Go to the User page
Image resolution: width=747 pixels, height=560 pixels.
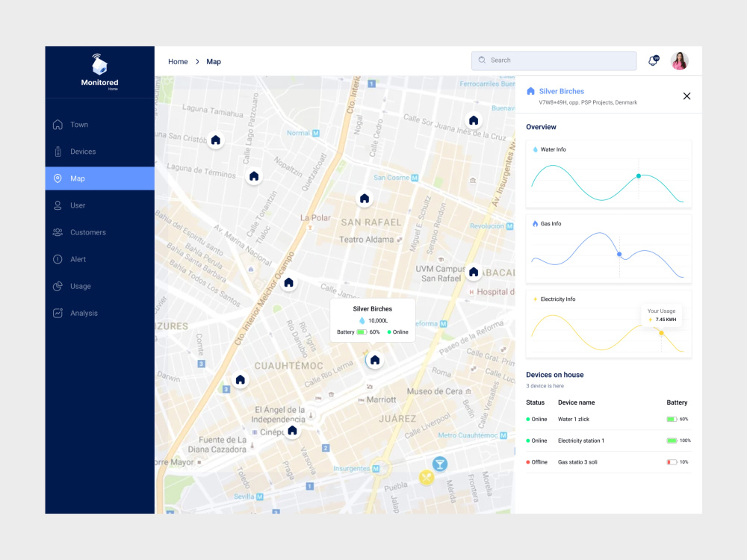point(99,205)
